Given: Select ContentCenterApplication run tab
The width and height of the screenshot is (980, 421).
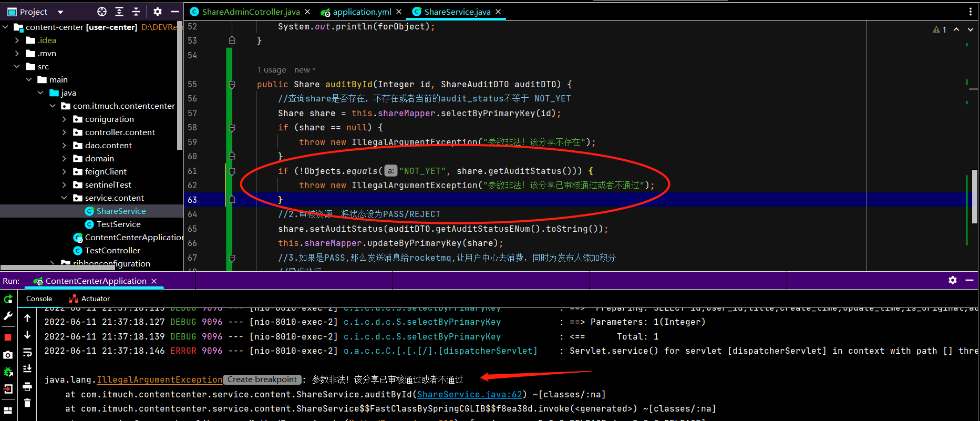Looking at the screenshot, I should [x=96, y=281].
